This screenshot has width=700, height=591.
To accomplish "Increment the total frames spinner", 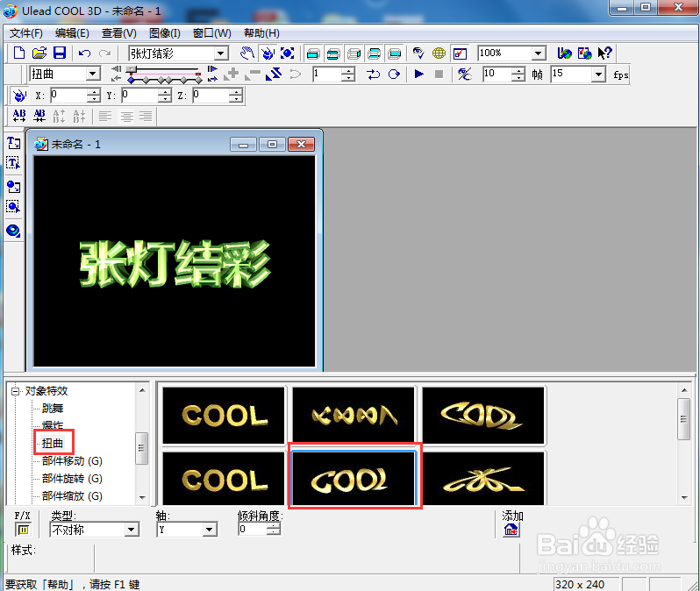I will pyautogui.click(x=518, y=70).
